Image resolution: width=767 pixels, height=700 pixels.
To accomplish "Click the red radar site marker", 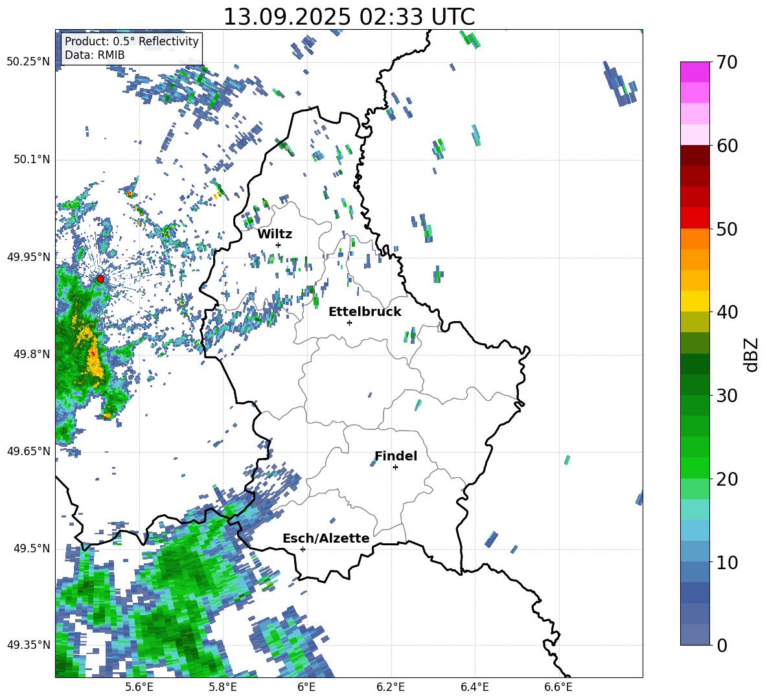I will point(100,279).
